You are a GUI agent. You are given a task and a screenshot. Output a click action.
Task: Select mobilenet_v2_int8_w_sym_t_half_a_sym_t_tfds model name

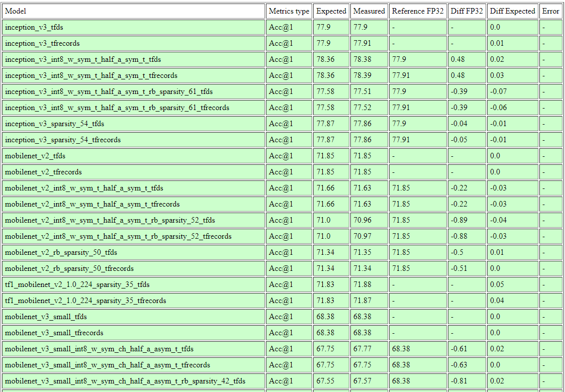[x=84, y=188]
